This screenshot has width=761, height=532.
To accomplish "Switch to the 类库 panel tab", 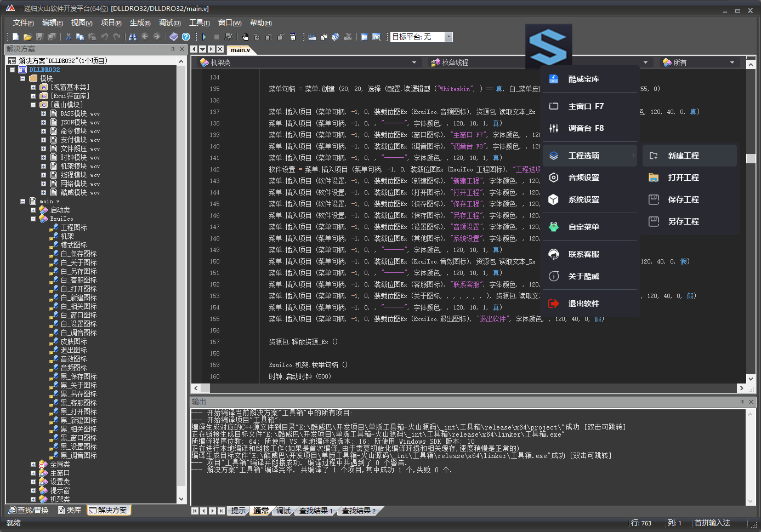I will (70, 510).
